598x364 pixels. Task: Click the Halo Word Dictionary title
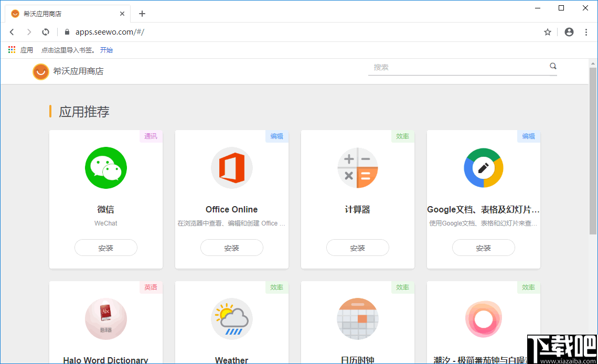[105, 360]
